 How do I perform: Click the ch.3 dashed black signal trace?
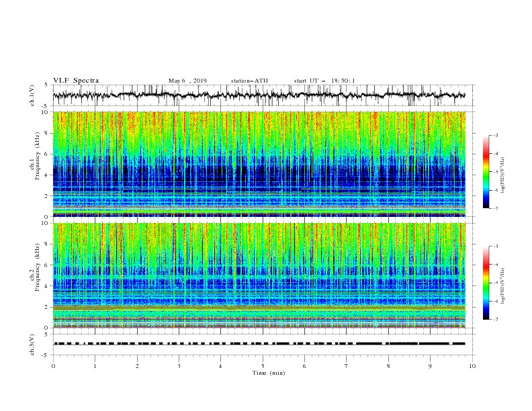(259, 344)
